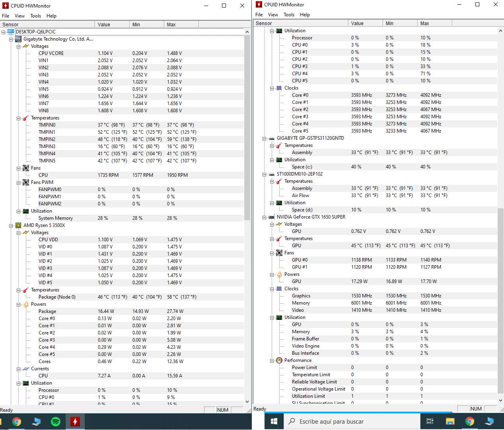Collapse the NVIDIA GeForce GTX 1650 SUPER node

point(265,217)
